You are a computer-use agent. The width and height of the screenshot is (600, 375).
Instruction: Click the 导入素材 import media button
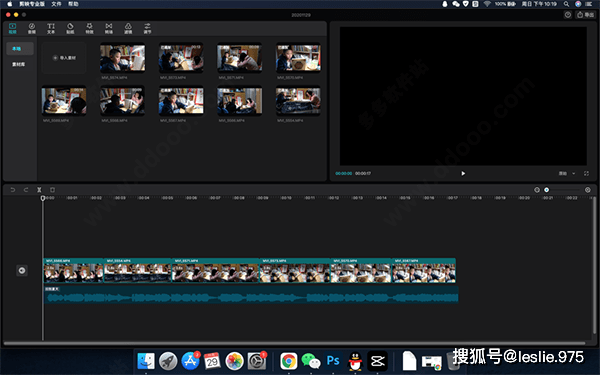pos(64,58)
